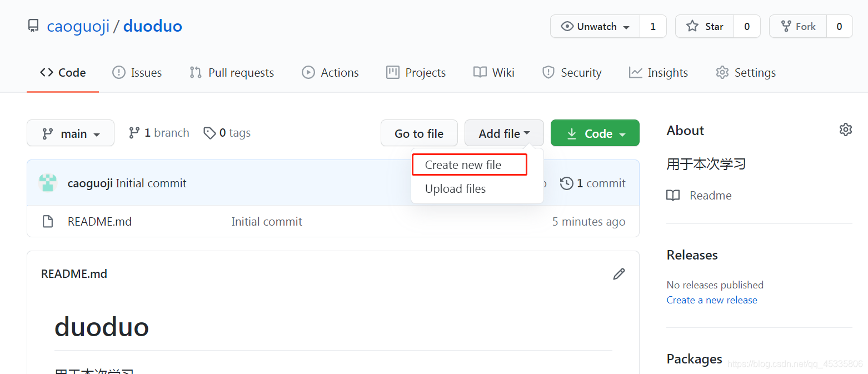
Task: Open Initial commit link in README.md row
Action: (x=267, y=222)
